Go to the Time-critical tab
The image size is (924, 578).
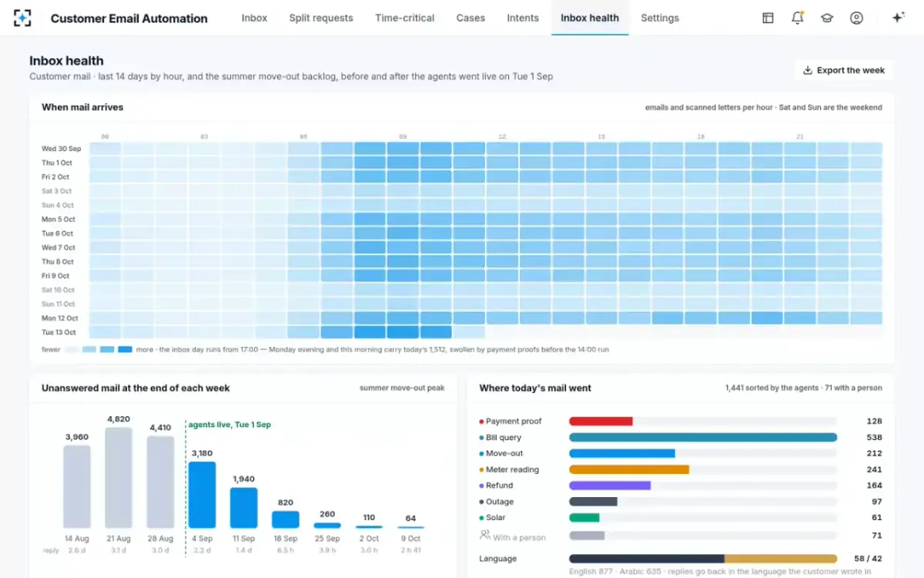405,18
